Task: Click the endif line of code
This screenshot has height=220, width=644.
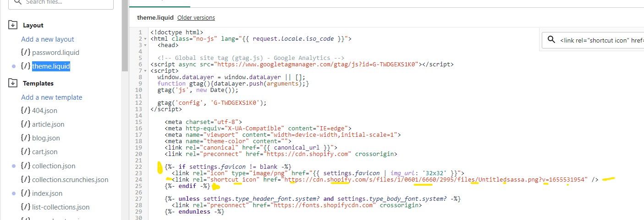Action: [188, 186]
